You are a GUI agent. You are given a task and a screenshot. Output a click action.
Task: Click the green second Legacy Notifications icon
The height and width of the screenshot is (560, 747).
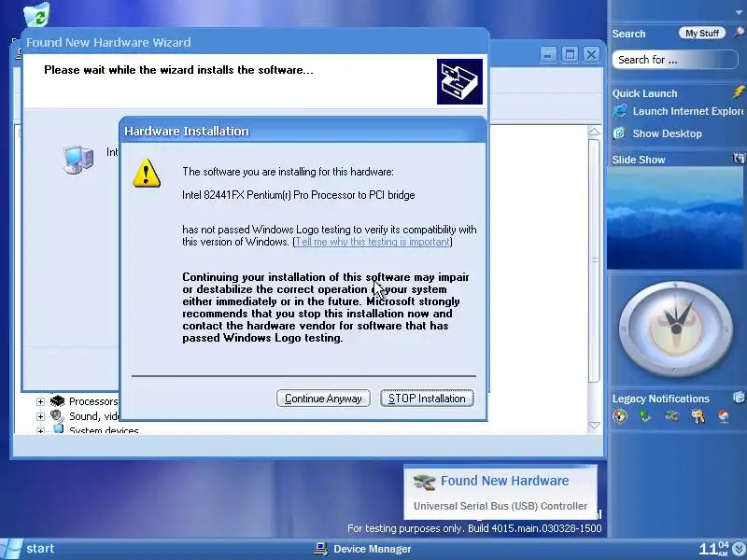645,416
